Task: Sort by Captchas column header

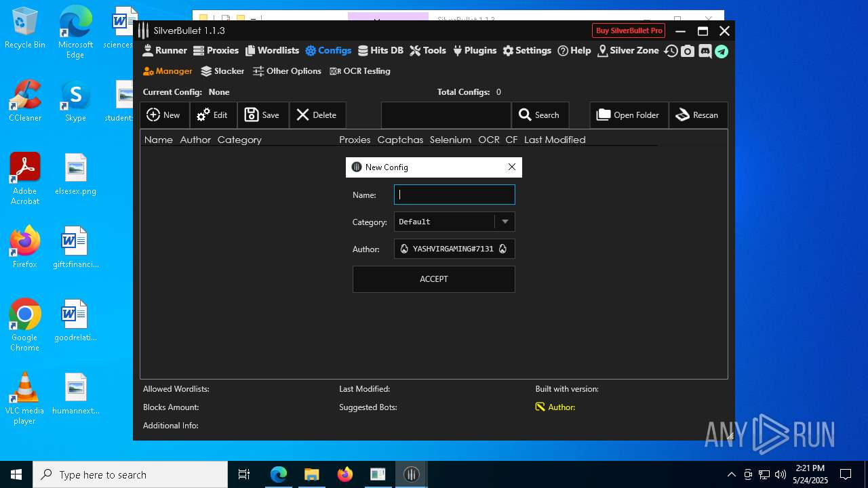Action: tap(400, 140)
